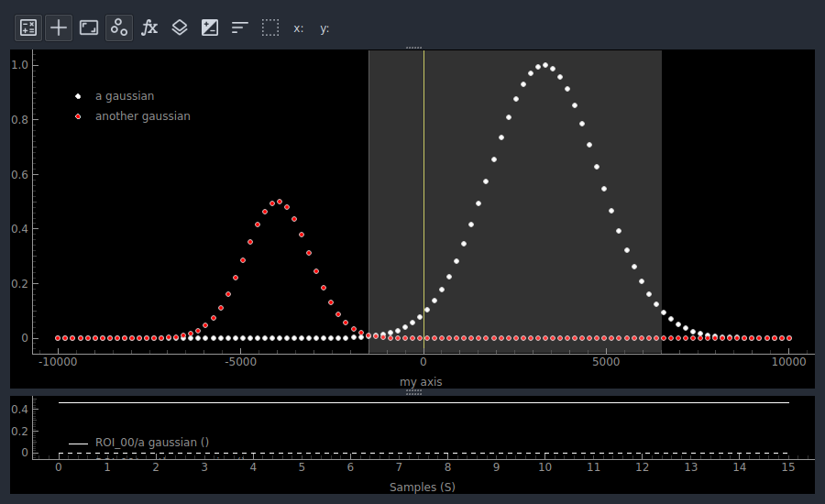Viewport: 825px width, 504px height.
Task: Click 'ROI_00/a gaussian ()' legend entry
Action: (x=152, y=443)
